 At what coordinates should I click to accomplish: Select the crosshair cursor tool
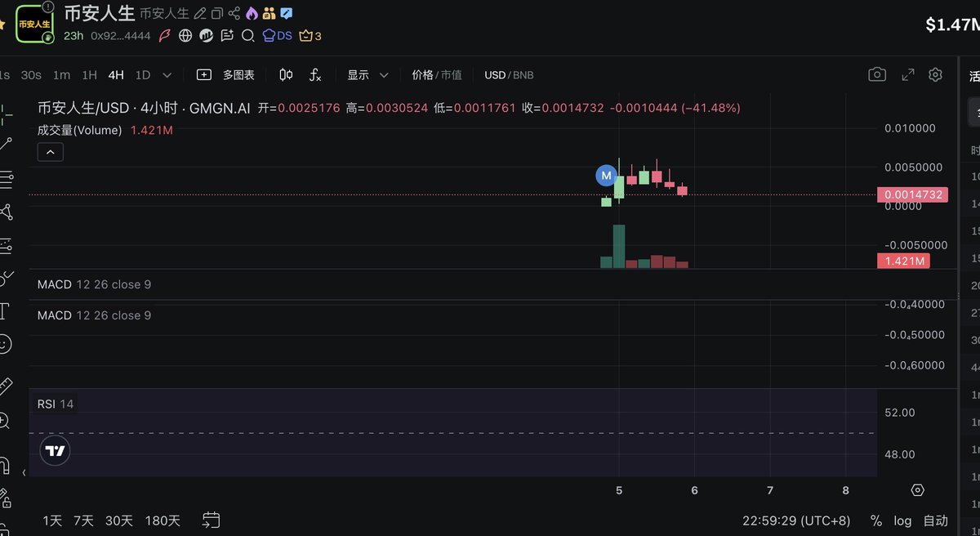coord(6,114)
